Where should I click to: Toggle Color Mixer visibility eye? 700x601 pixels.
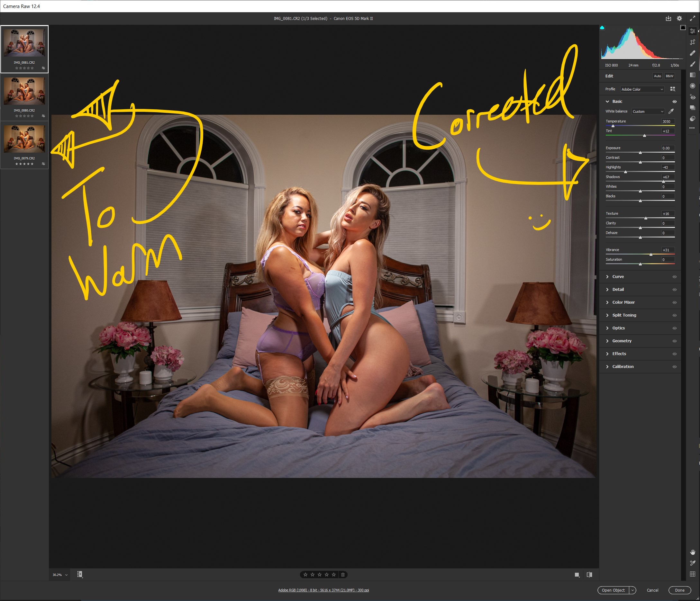(674, 302)
